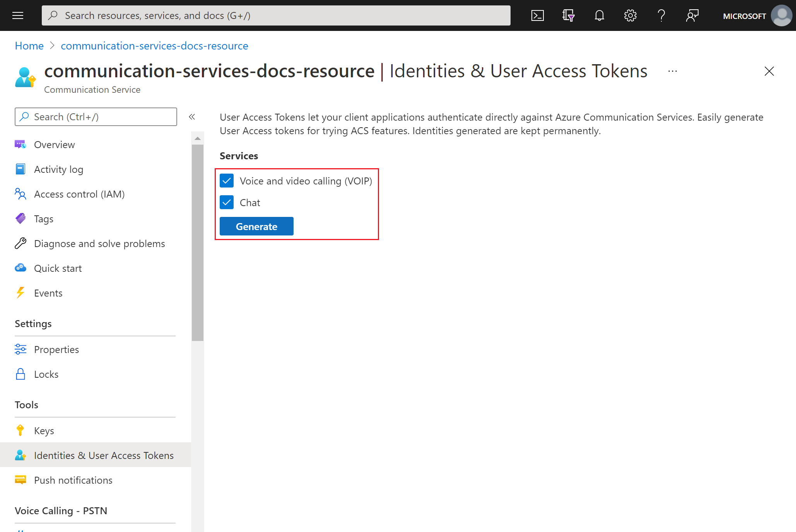The height and width of the screenshot is (532, 796).
Task: Select Identities and User Access Tokens menu item
Action: [x=104, y=455]
